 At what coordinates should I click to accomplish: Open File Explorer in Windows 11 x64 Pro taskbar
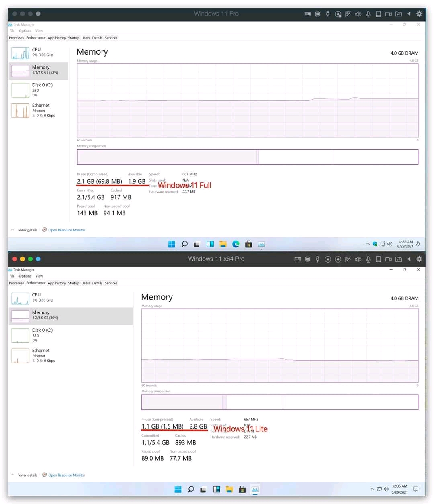tap(229, 489)
